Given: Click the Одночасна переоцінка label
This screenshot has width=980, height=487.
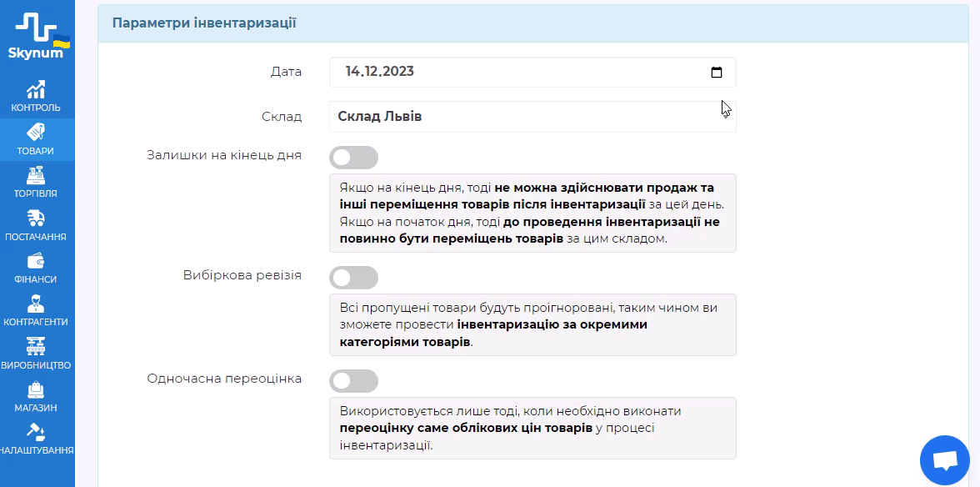Looking at the screenshot, I should coord(224,379).
